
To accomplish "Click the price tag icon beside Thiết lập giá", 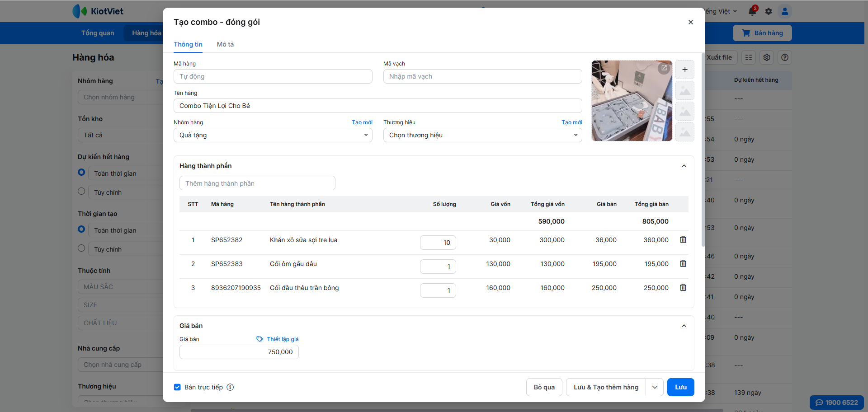I will (x=260, y=339).
